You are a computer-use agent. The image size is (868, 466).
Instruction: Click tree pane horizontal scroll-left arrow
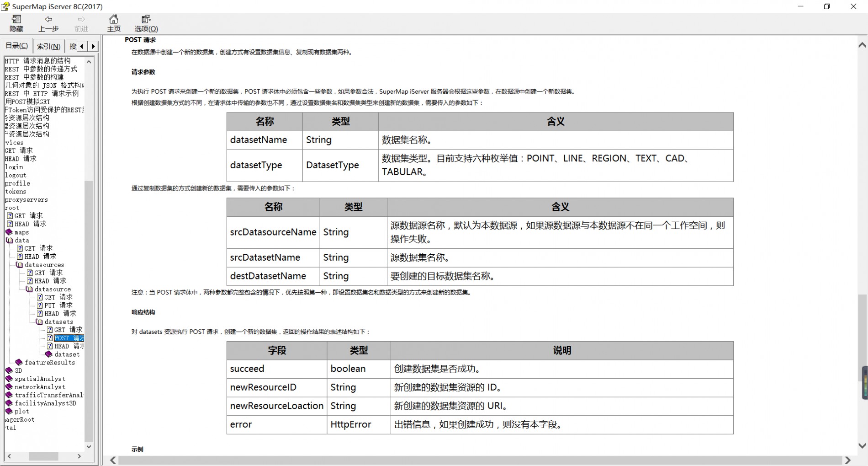pos(9,456)
